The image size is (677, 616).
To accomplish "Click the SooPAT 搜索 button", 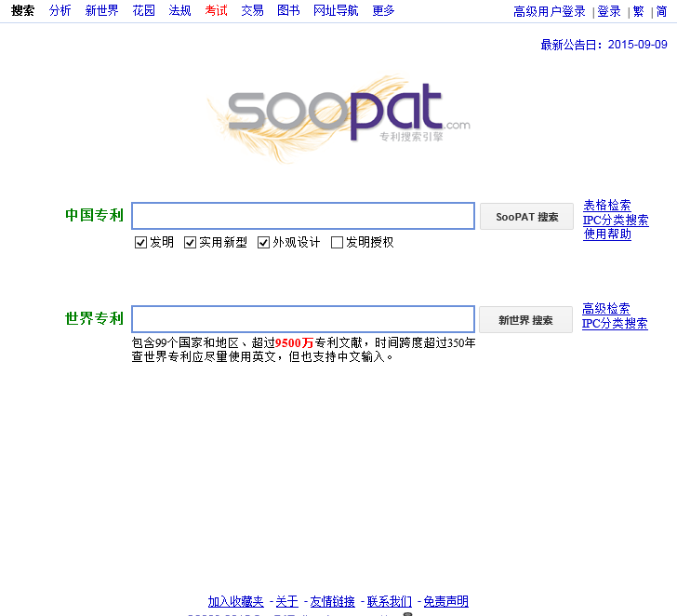I will (526, 217).
